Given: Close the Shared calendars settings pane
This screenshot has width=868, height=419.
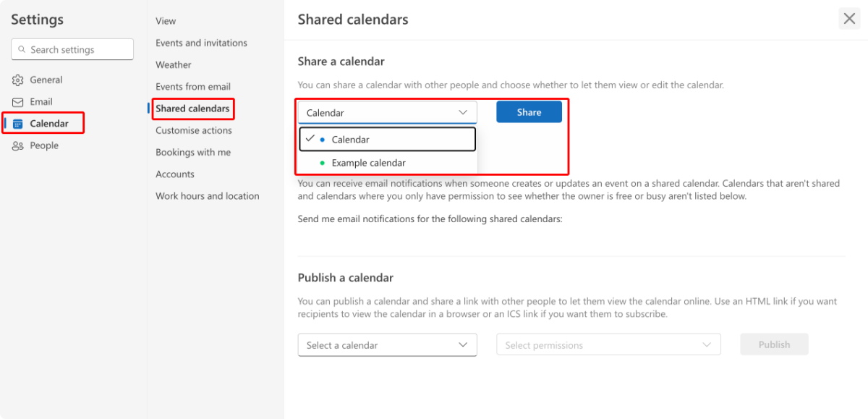Looking at the screenshot, I should tap(849, 19).
